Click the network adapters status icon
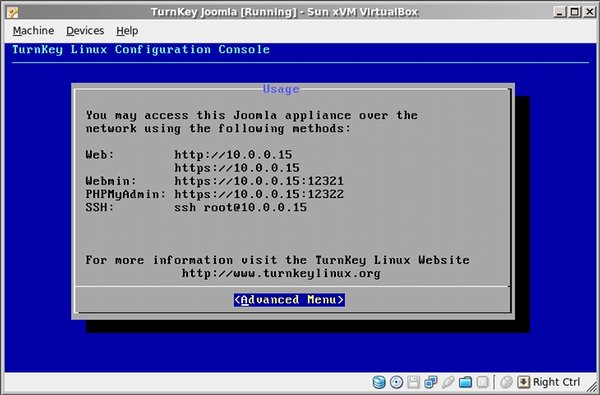600x395 pixels. [431, 382]
